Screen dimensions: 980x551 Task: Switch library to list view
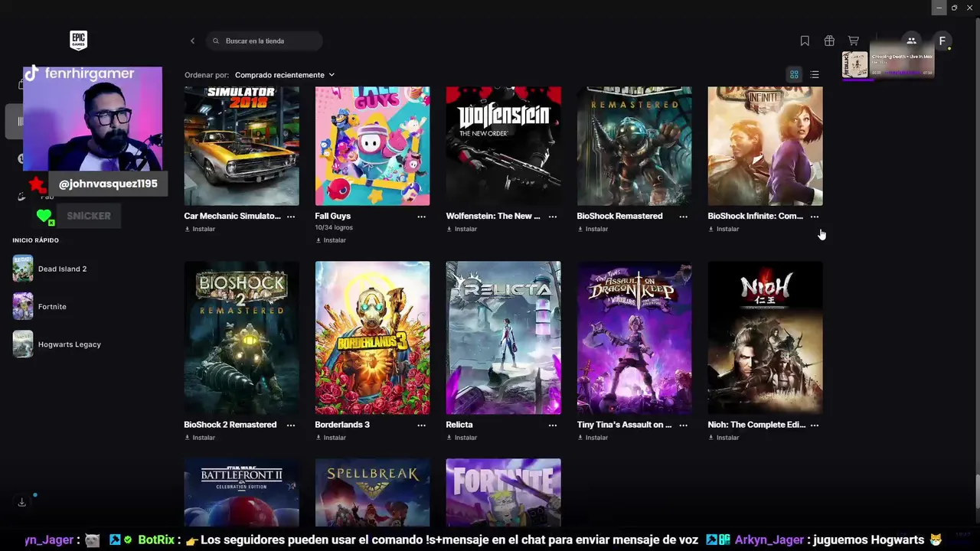click(x=815, y=74)
